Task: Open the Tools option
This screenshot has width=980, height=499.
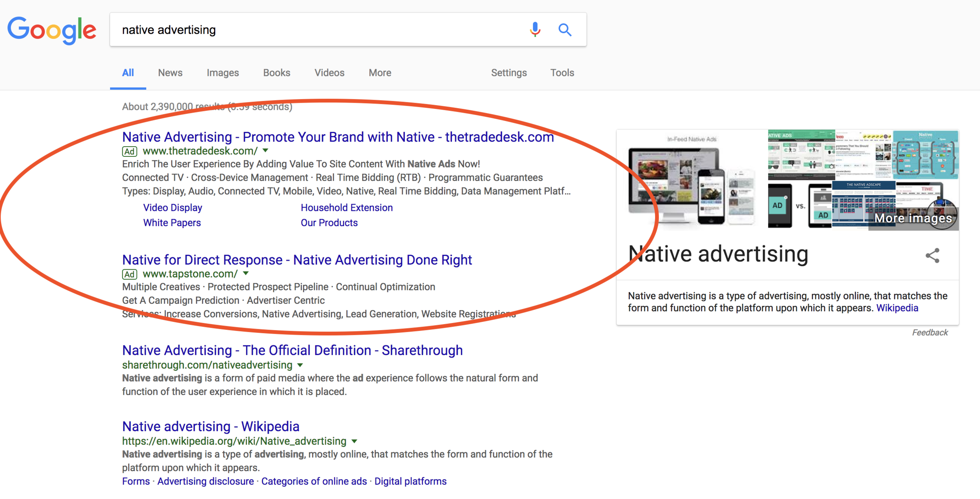Action: click(x=562, y=73)
